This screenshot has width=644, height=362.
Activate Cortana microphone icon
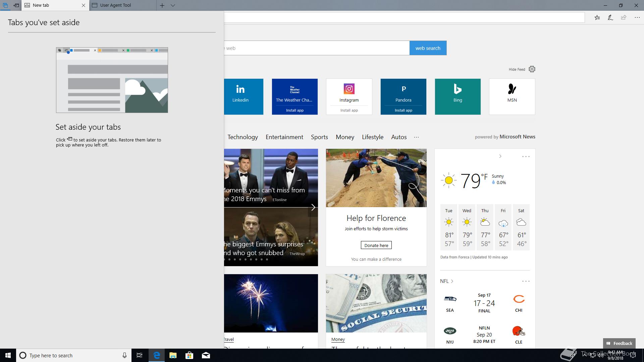[x=124, y=355]
